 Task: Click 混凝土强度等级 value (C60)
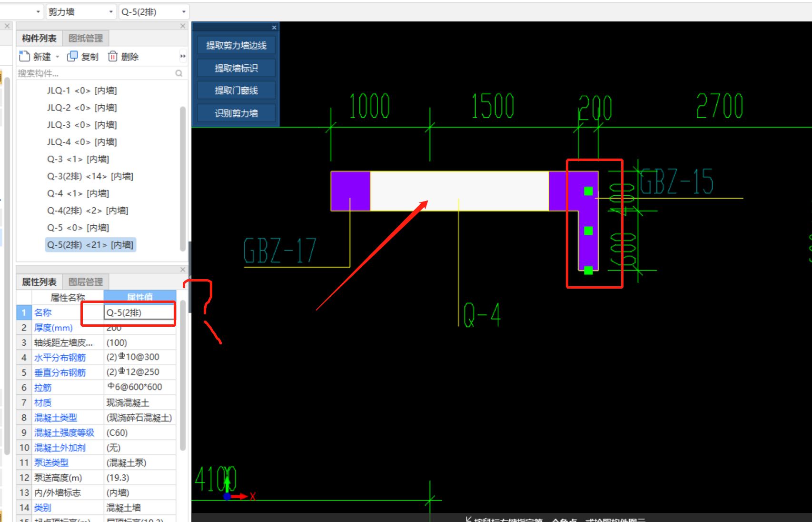[x=140, y=432]
